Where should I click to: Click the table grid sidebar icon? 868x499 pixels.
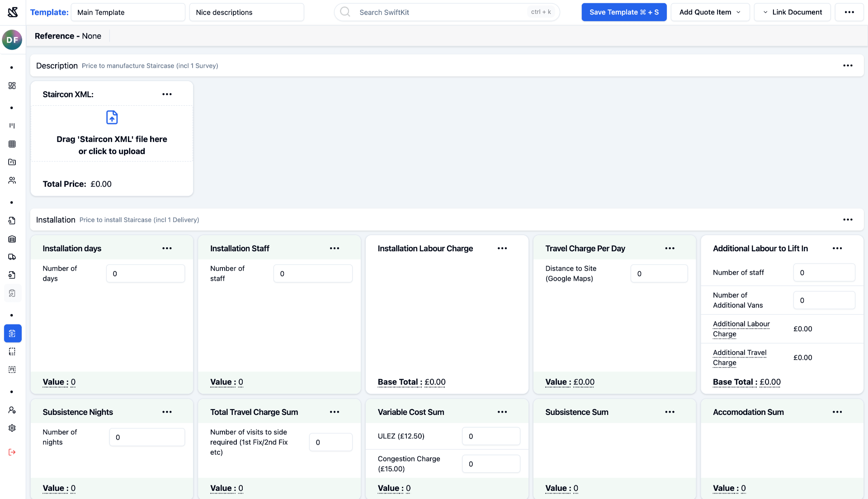(x=12, y=144)
